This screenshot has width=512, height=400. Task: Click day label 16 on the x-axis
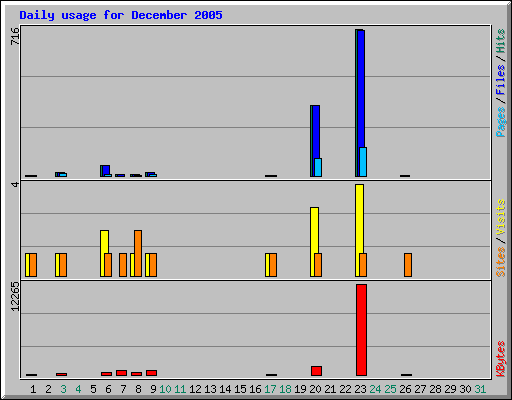tap(255, 389)
